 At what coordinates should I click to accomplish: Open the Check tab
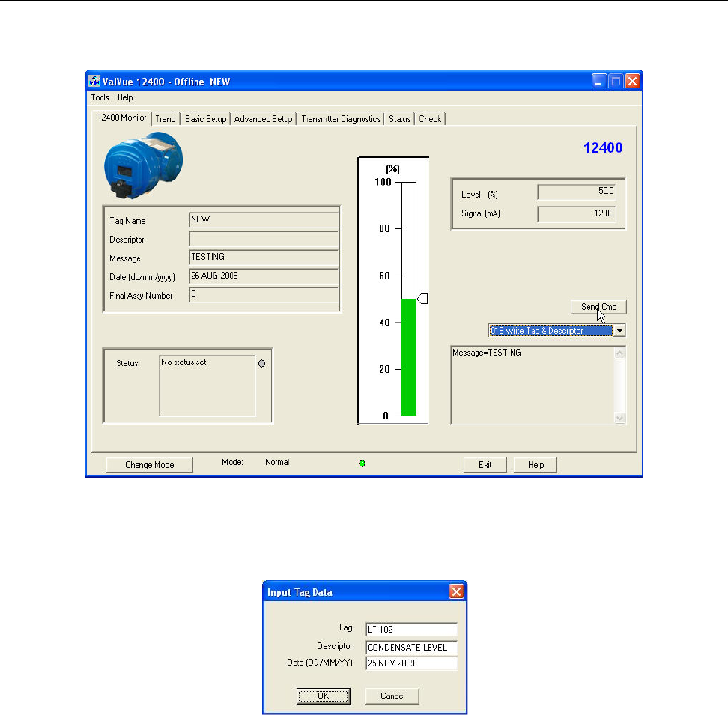pos(430,119)
